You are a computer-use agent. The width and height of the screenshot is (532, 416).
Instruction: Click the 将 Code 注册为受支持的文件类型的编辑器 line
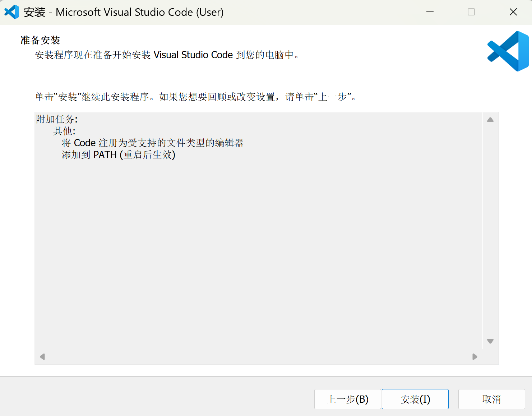click(153, 143)
